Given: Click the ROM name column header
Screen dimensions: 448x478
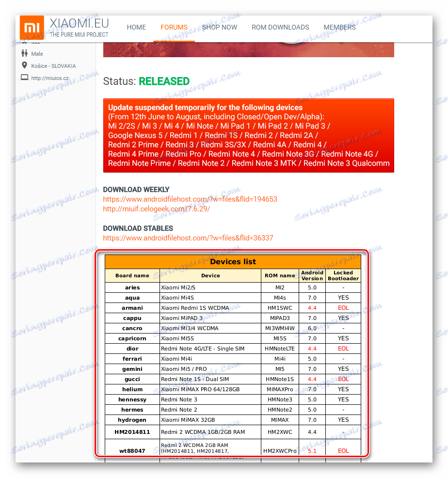Looking at the screenshot, I should [x=280, y=275].
